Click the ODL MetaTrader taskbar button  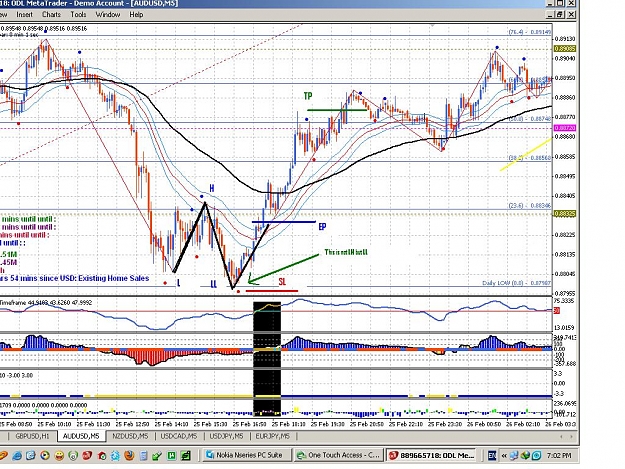(x=431, y=455)
